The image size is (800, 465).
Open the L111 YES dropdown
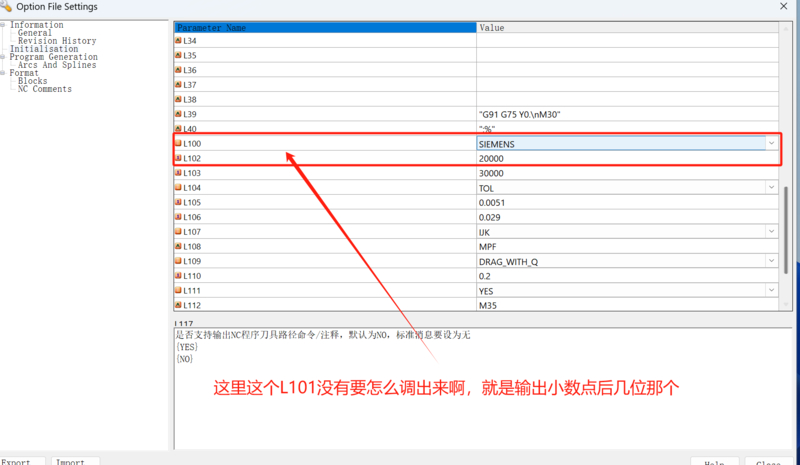tap(771, 290)
